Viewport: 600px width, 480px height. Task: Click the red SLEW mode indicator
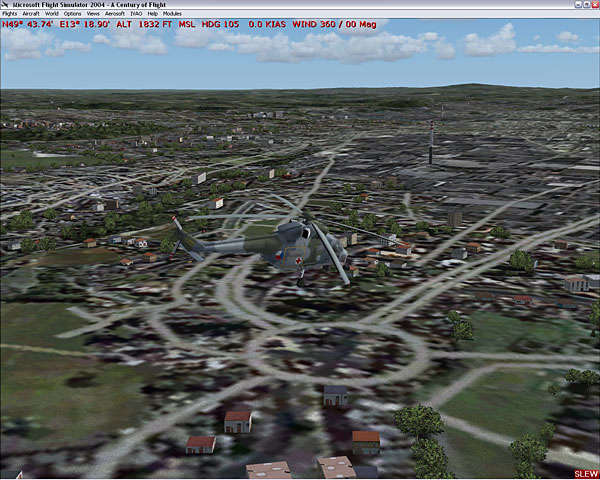586,474
